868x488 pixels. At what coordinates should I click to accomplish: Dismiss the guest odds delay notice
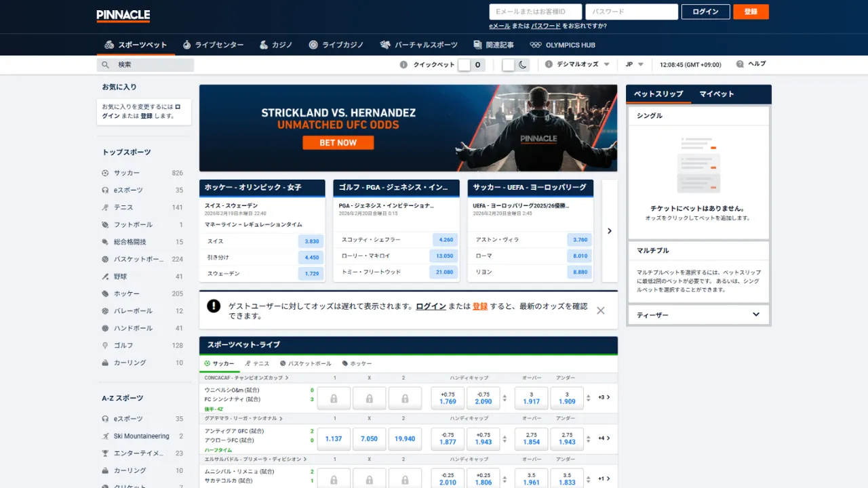600,310
